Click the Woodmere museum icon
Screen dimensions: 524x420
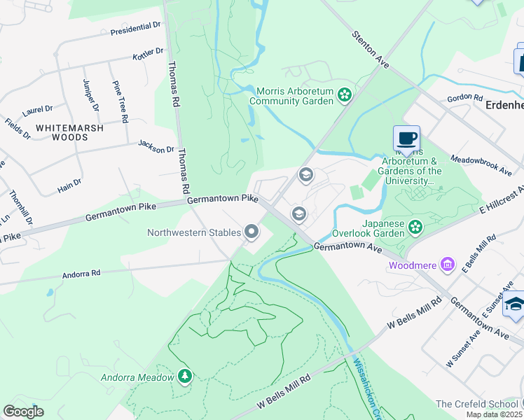(x=448, y=265)
